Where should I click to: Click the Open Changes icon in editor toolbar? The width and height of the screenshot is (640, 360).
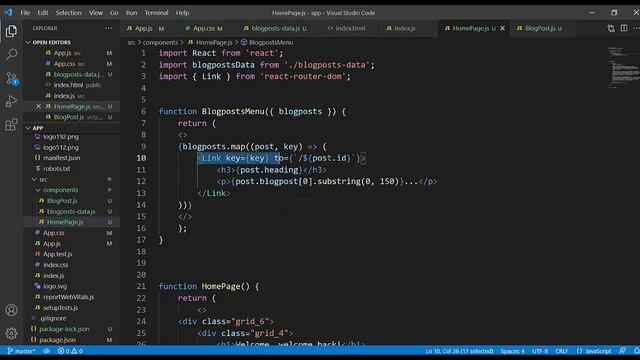[x=611, y=28]
